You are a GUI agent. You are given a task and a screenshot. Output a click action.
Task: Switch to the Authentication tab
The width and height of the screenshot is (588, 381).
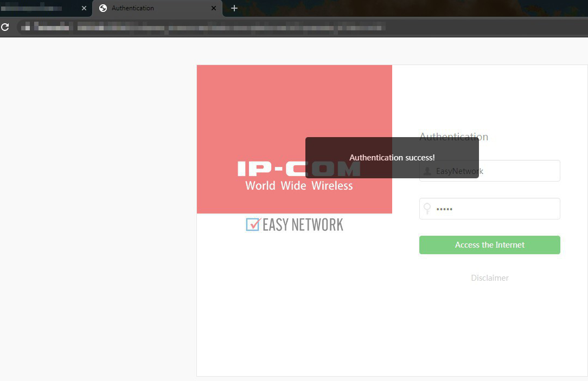[x=157, y=8]
